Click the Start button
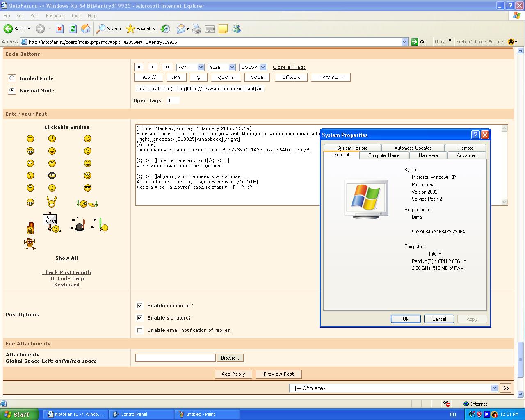This screenshot has height=420, width=525. coord(19,414)
